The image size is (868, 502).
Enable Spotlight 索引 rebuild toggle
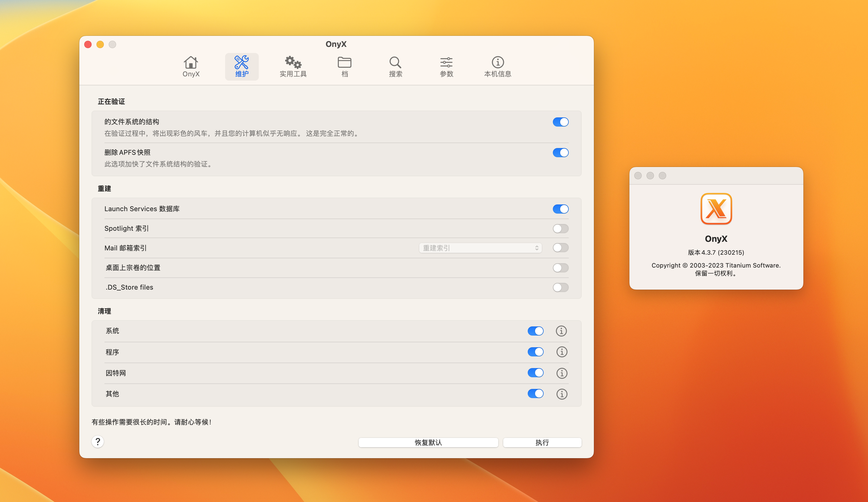(560, 228)
